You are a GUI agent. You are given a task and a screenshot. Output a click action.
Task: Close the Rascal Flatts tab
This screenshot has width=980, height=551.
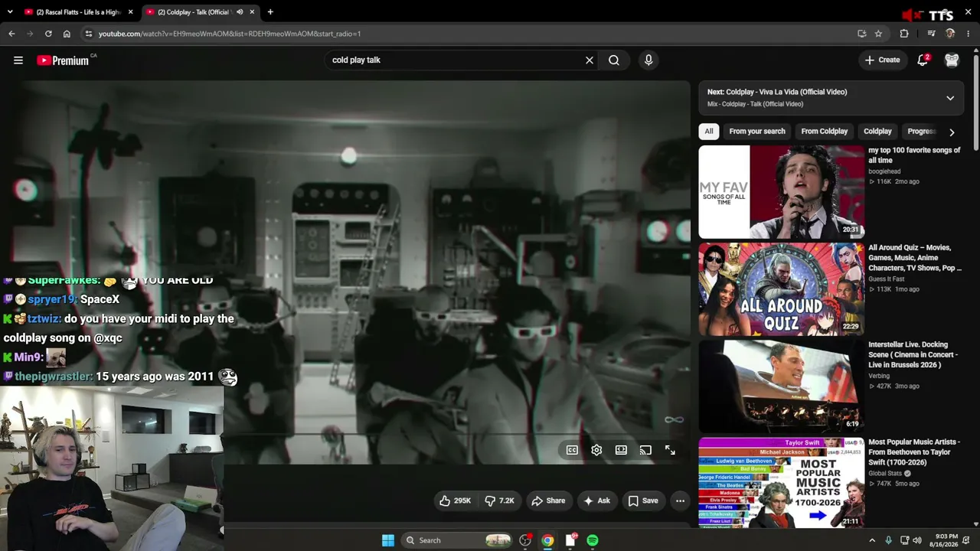131,12
